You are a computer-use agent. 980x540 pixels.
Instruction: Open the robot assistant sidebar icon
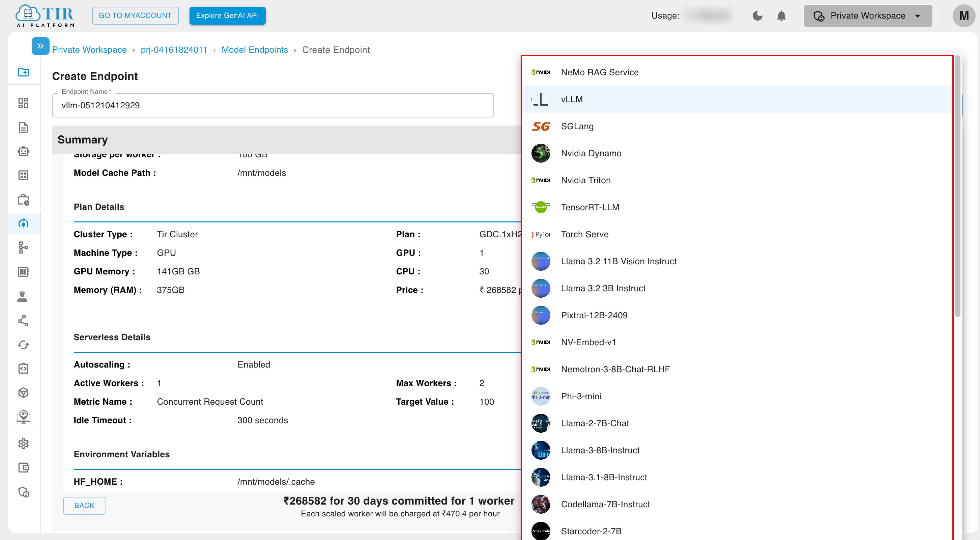click(x=24, y=152)
